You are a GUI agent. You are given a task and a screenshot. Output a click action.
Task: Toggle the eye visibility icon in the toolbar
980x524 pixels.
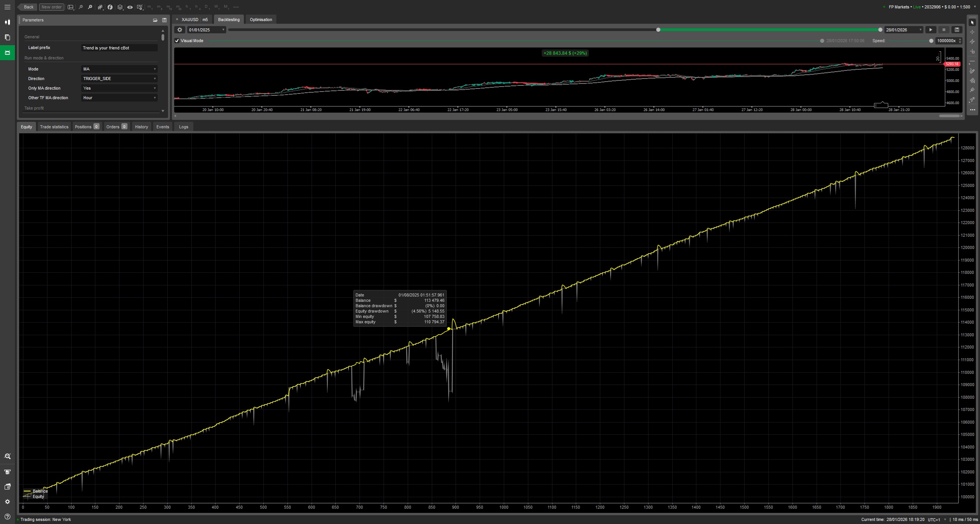pyautogui.click(x=130, y=7)
